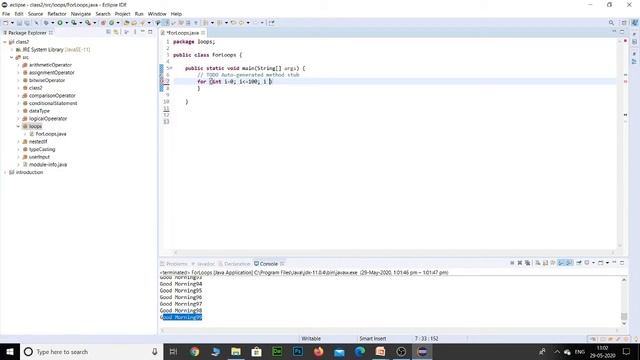Open Photoshop from the taskbar
This screenshot has width=640, height=360.
point(298,351)
